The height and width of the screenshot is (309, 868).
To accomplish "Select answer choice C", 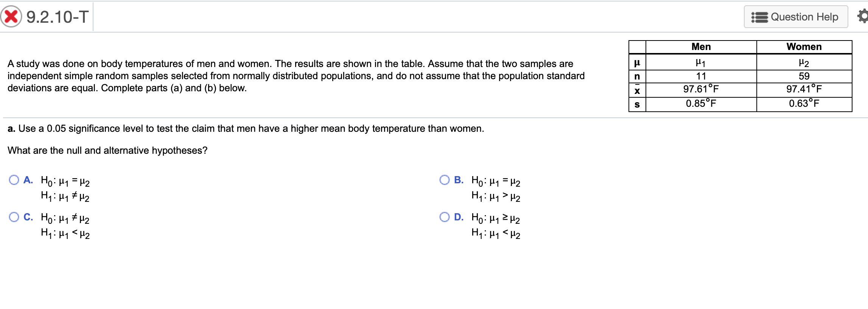I will [14, 218].
